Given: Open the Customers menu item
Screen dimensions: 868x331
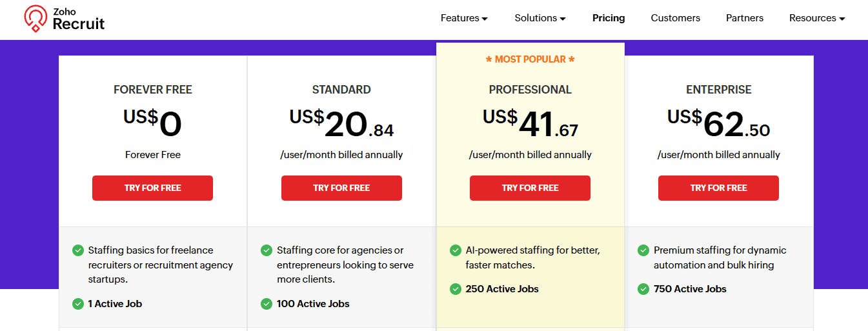Looking at the screenshot, I should click(x=675, y=18).
